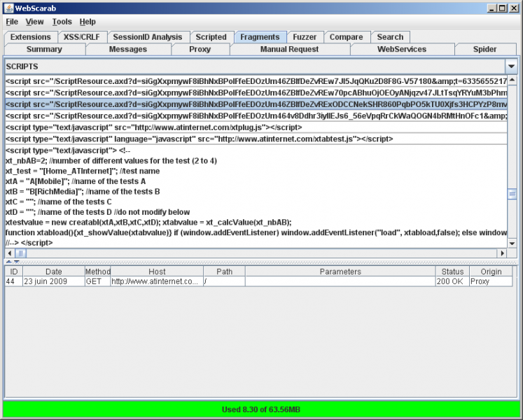
Task: Click the vertical scrollbar thumb in scripts list
Action: [512, 194]
